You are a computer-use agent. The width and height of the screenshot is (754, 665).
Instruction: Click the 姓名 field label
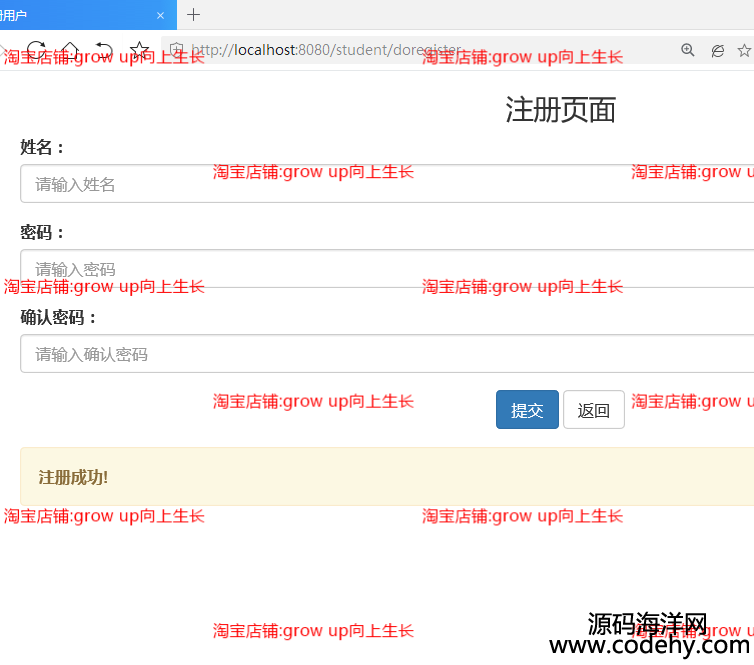(x=41, y=147)
